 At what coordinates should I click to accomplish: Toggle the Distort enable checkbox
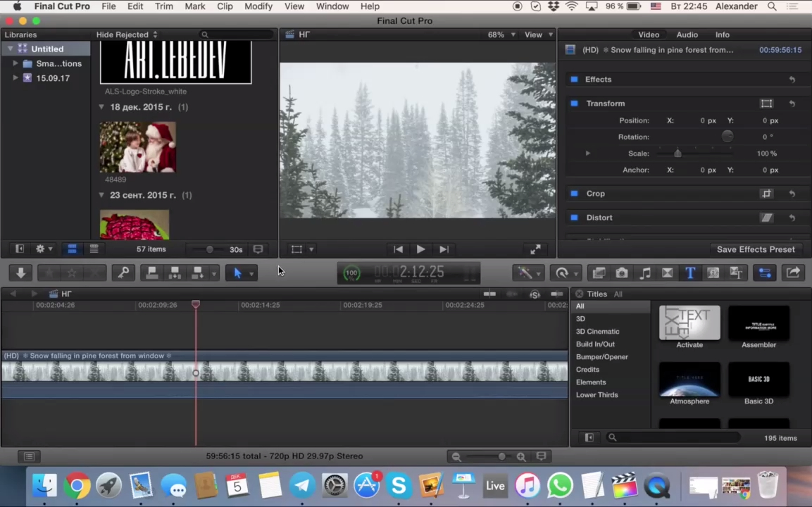[574, 218]
